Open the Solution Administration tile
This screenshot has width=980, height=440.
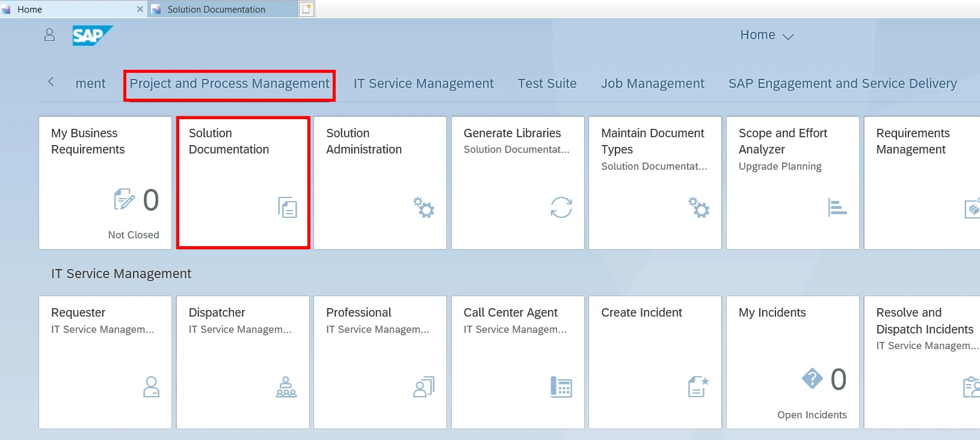point(380,183)
